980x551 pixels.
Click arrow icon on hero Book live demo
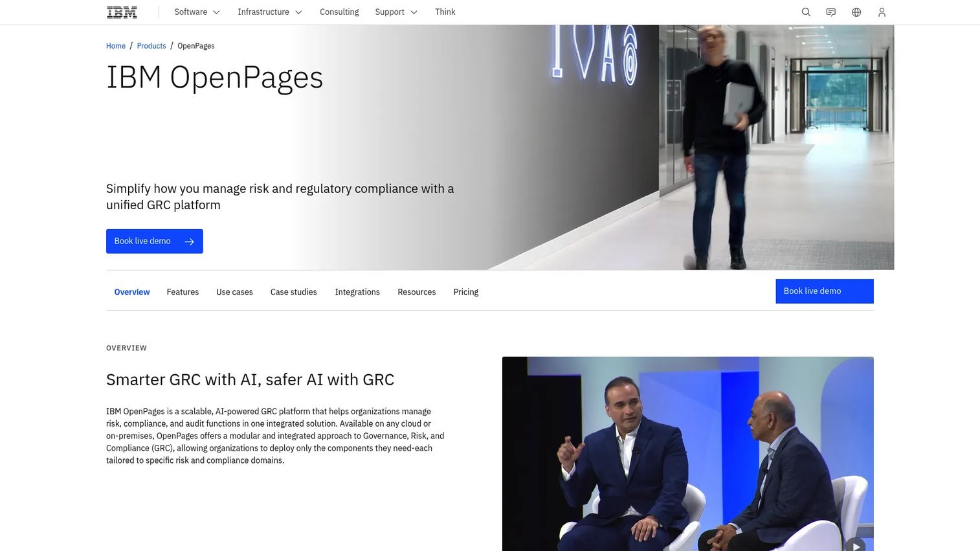tap(189, 242)
